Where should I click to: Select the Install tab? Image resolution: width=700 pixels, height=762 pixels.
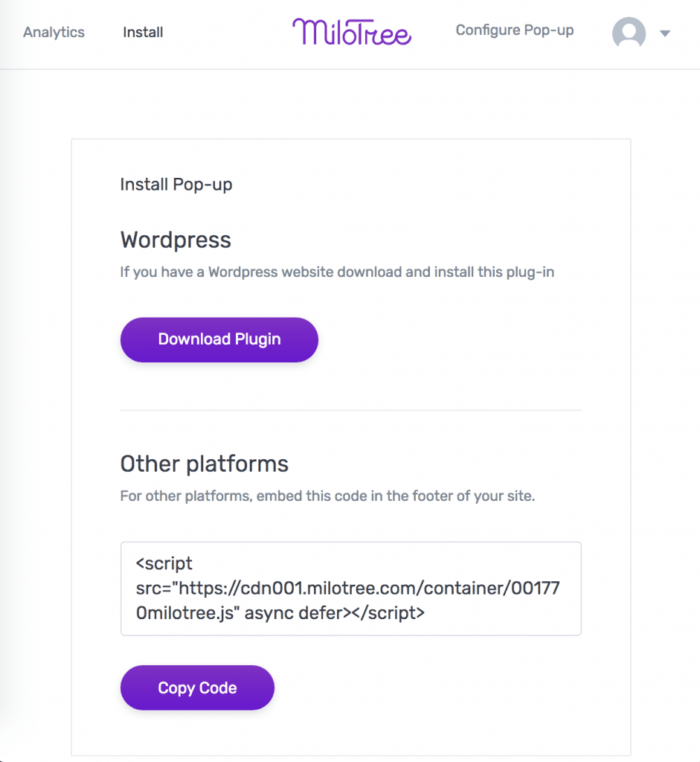point(142,32)
